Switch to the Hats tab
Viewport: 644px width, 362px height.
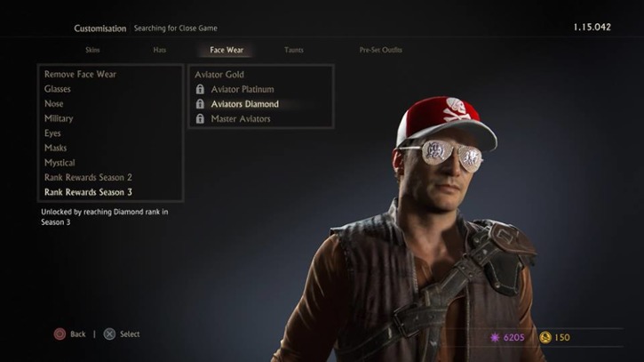(159, 50)
